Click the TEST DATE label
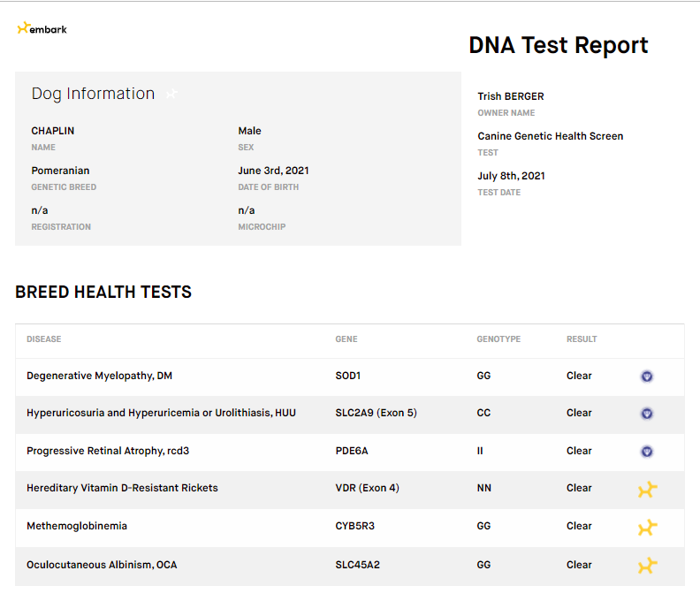This screenshot has width=700, height=601. pyautogui.click(x=499, y=193)
